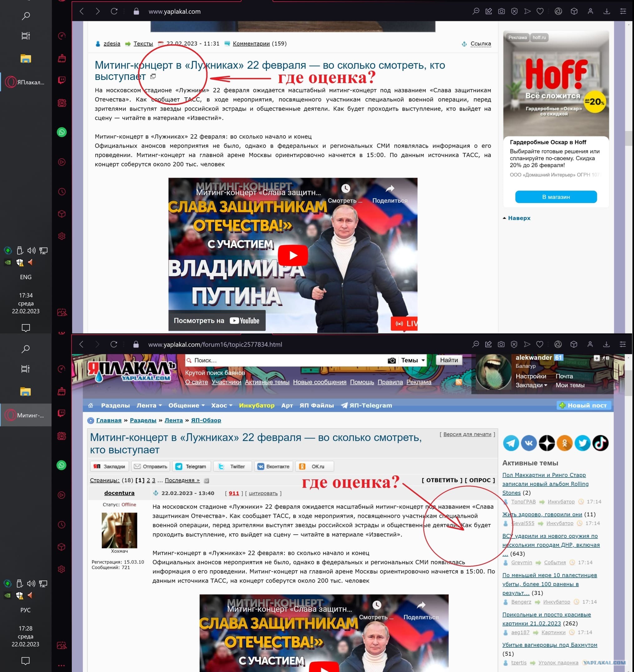Open notification center in the bottom taskbar
This screenshot has height=672, width=634.
click(x=25, y=661)
